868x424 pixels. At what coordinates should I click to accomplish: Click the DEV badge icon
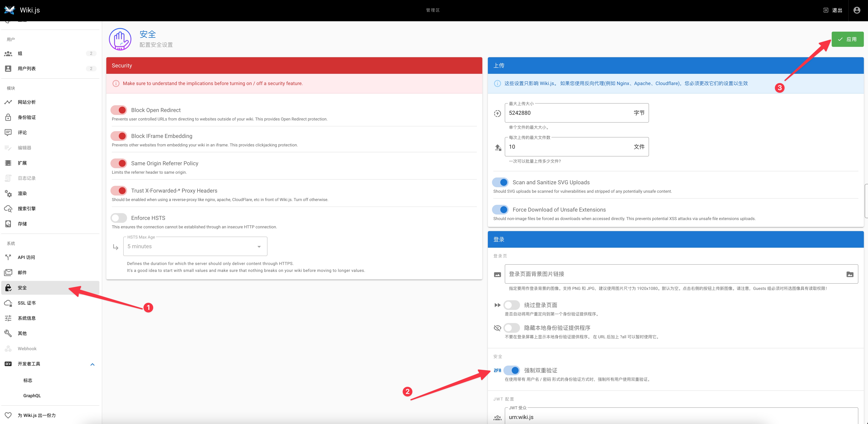tap(8, 364)
